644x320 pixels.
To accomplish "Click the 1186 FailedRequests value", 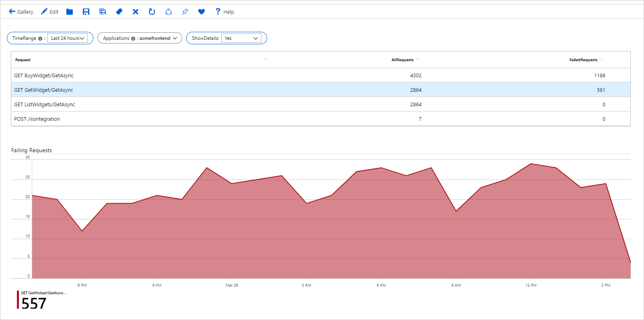I will (600, 76).
